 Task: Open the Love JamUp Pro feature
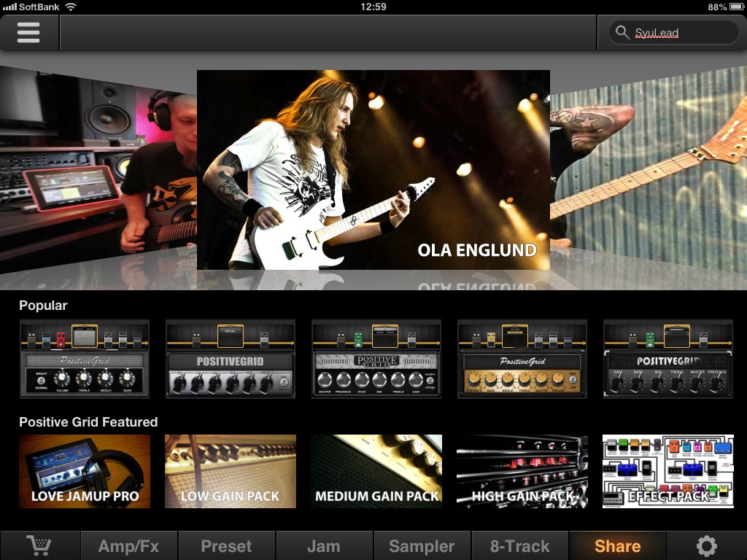[85, 471]
